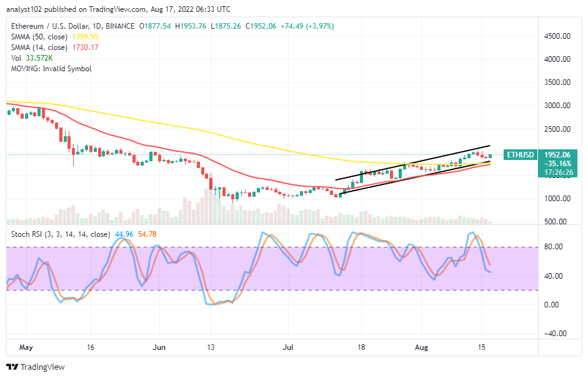
Task: Click the 4500.00 price axis label
Action: click(x=557, y=36)
